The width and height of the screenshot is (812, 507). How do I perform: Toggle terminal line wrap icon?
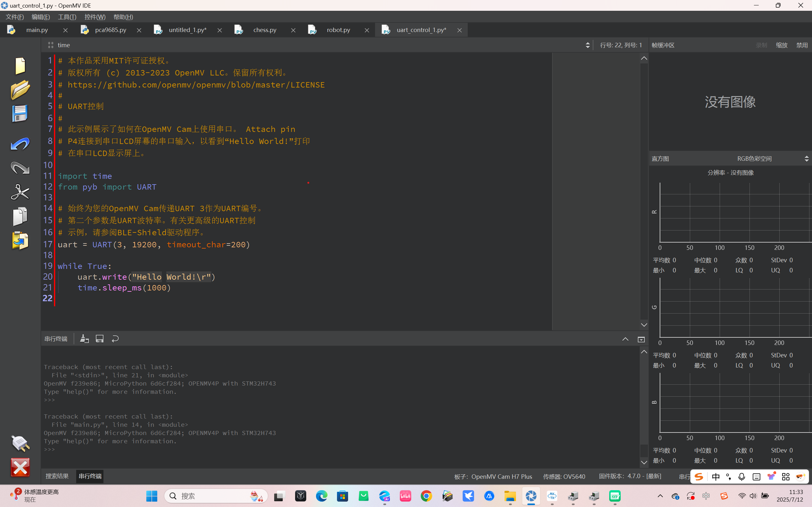click(115, 339)
